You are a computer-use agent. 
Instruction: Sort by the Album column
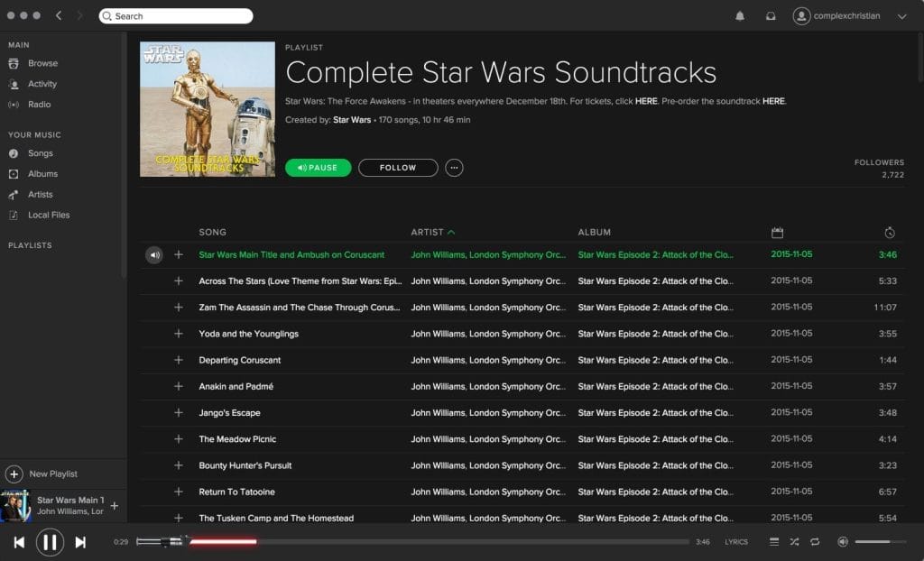[595, 232]
